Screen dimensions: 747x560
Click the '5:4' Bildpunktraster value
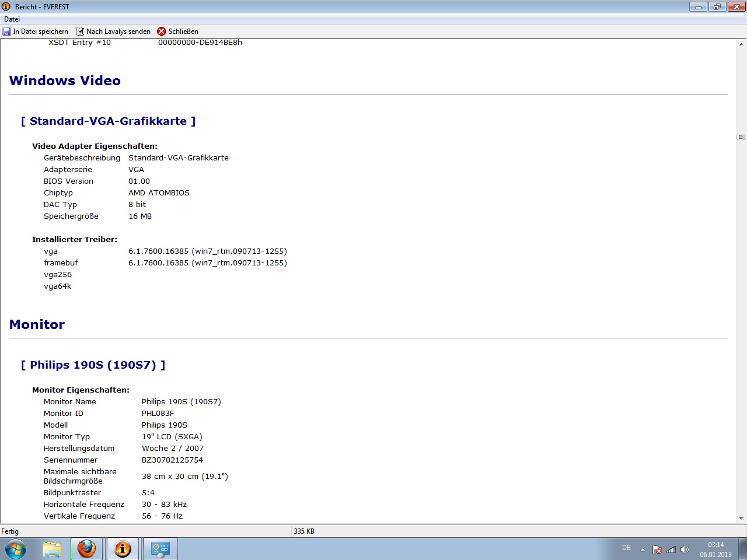(x=148, y=493)
